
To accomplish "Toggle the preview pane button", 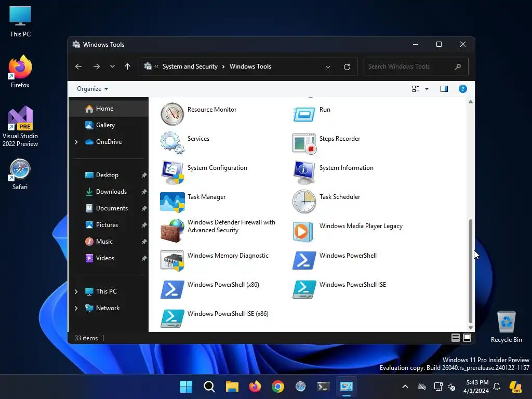I will (x=444, y=89).
